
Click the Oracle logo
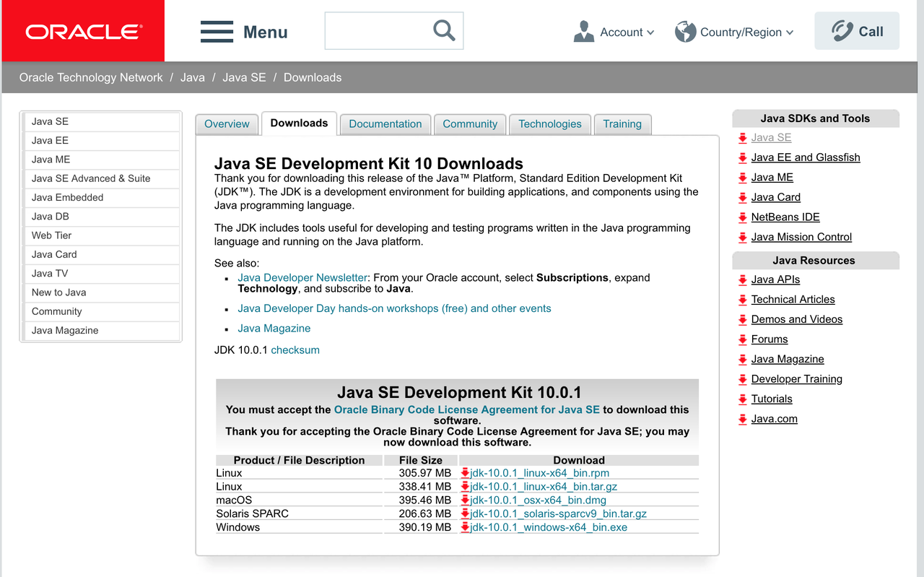coord(84,32)
